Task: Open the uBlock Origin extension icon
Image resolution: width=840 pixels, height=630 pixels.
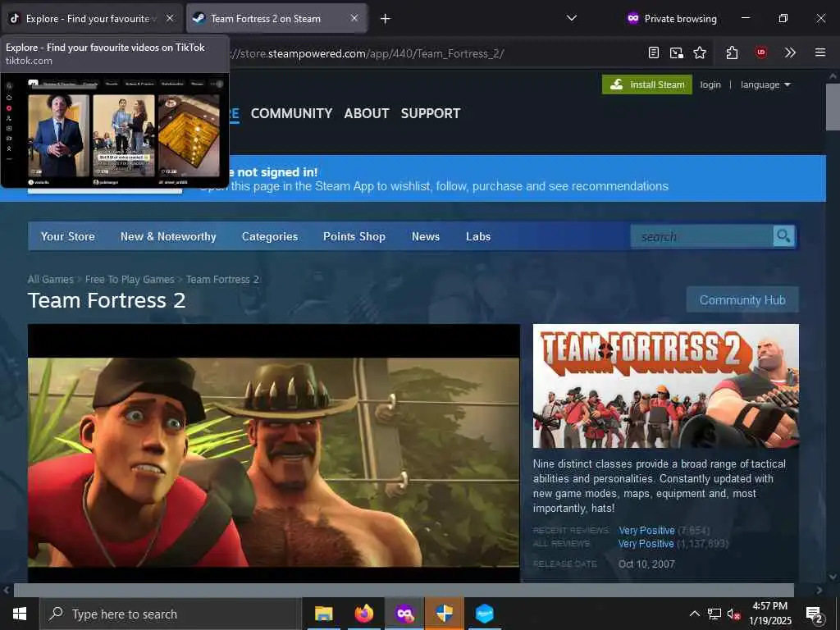Action: tap(760, 52)
